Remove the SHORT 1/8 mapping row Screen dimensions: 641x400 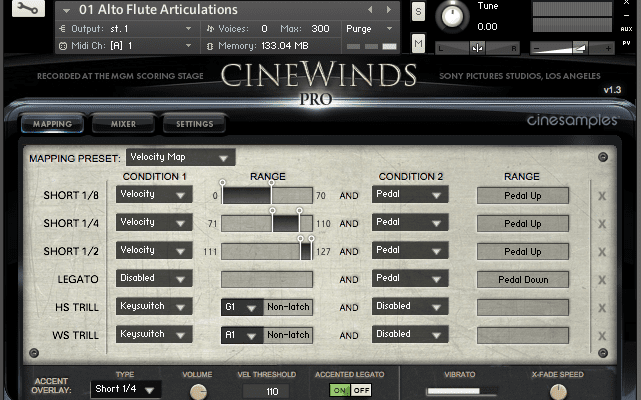(x=602, y=196)
